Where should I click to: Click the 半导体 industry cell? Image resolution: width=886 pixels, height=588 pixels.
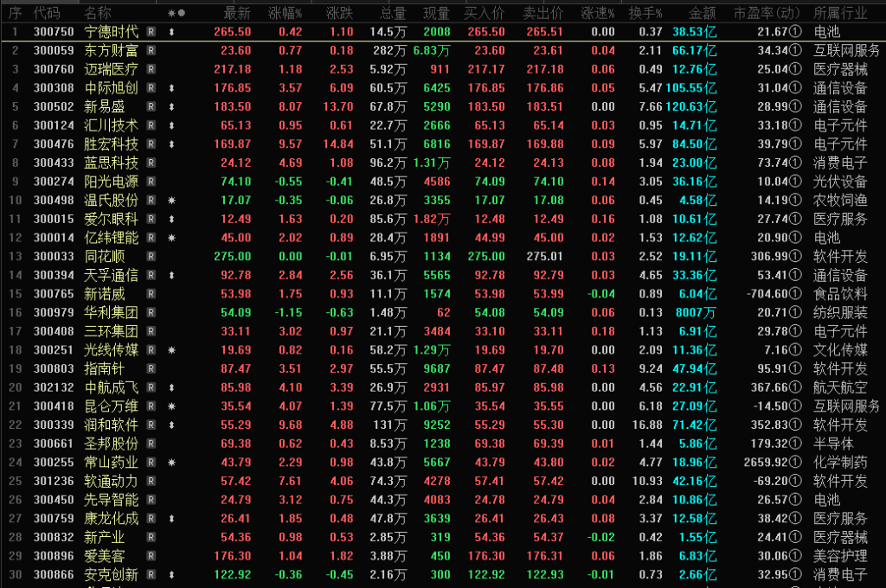pos(833,444)
